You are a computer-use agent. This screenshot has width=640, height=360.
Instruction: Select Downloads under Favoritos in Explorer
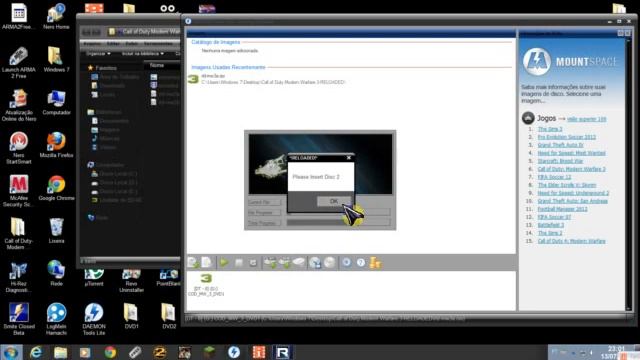(108, 86)
